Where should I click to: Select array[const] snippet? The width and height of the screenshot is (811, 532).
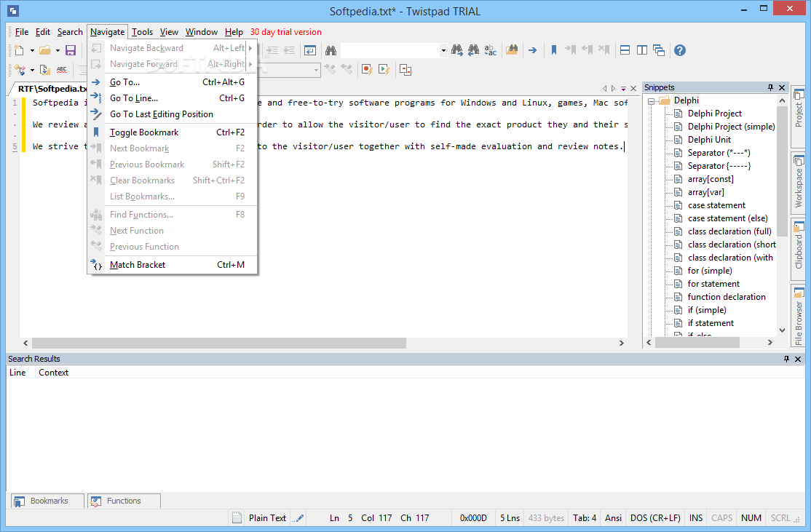(711, 179)
